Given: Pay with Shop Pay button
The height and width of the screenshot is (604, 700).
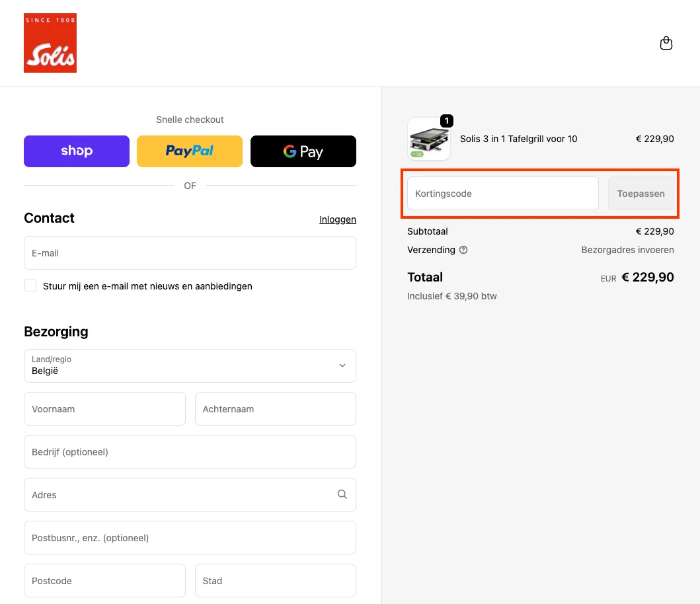Looking at the screenshot, I should click(x=77, y=151).
